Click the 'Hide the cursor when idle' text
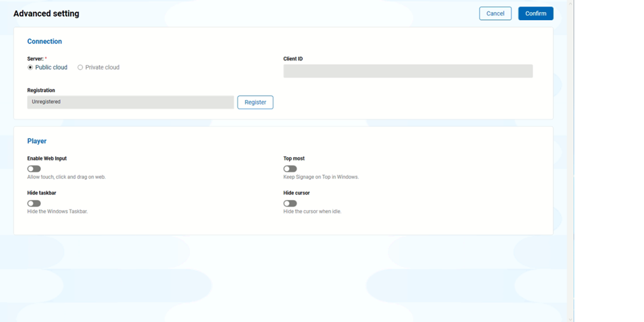Image resolution: width=644 pixels, height=322 pixels. click(312, 211)
